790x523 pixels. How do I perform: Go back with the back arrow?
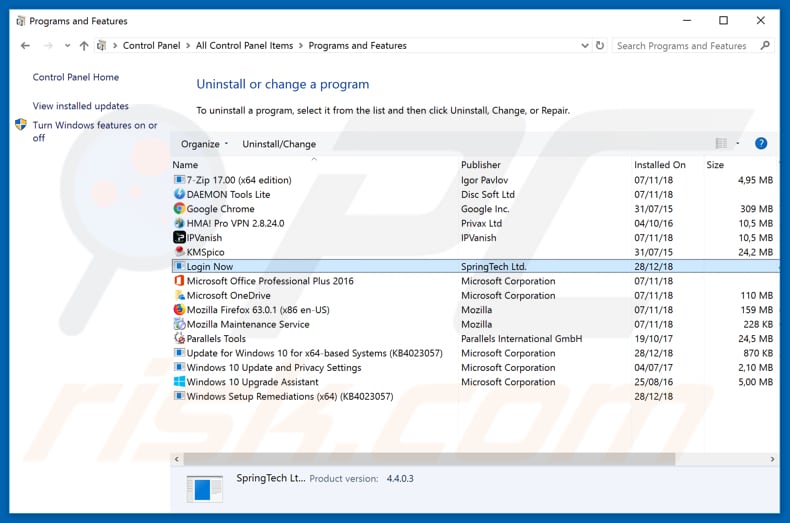pyautogui.click(x=25, y=46)
